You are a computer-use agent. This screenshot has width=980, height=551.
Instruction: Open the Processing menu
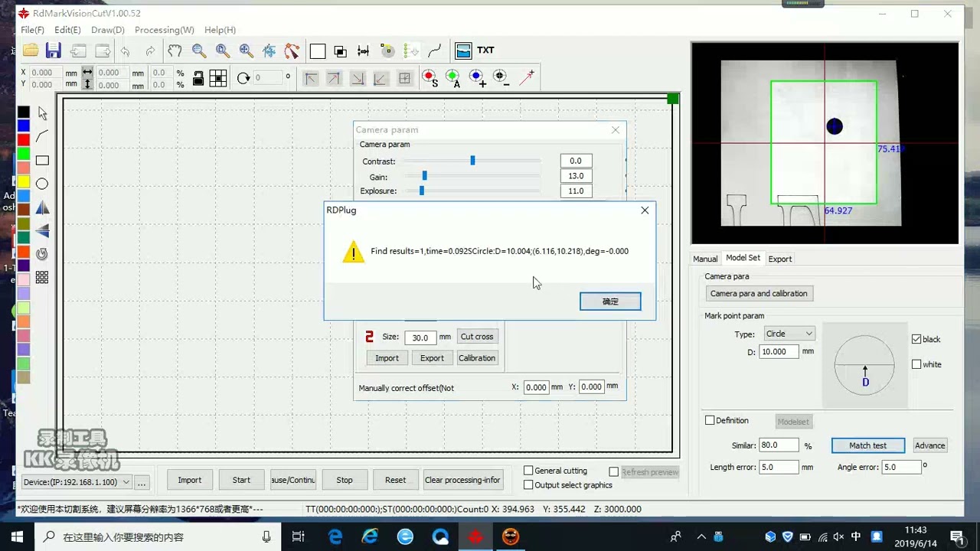pos(164,30)
